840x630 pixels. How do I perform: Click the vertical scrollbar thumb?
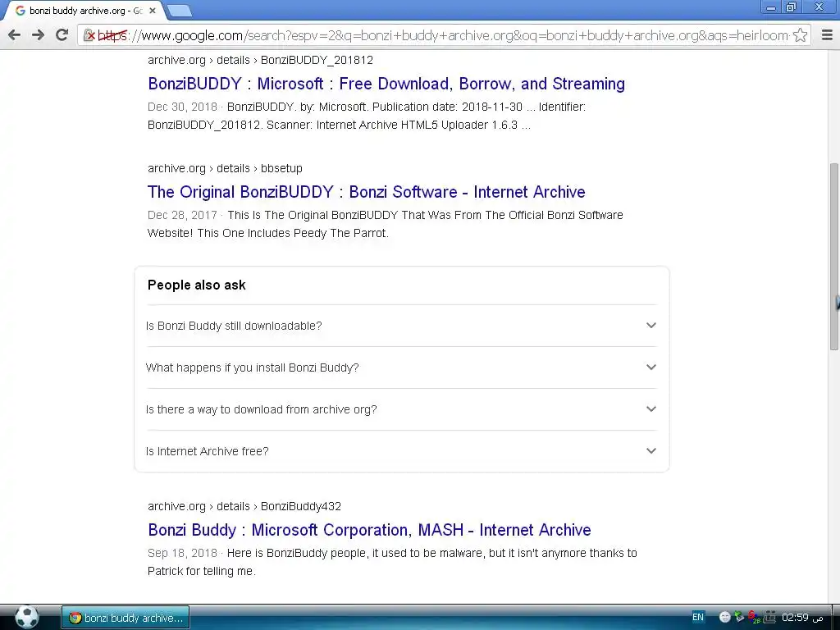tap(833, 256)
